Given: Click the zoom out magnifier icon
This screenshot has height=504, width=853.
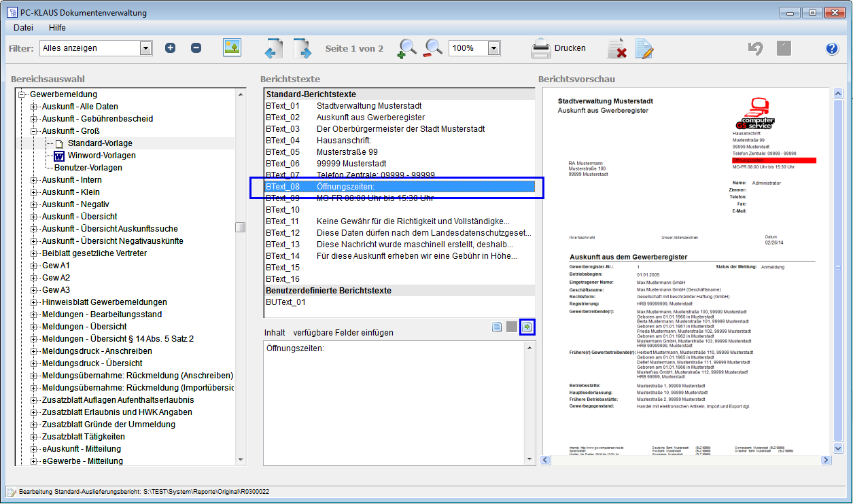Looking at the screenshot, I should tap(433, 48).
